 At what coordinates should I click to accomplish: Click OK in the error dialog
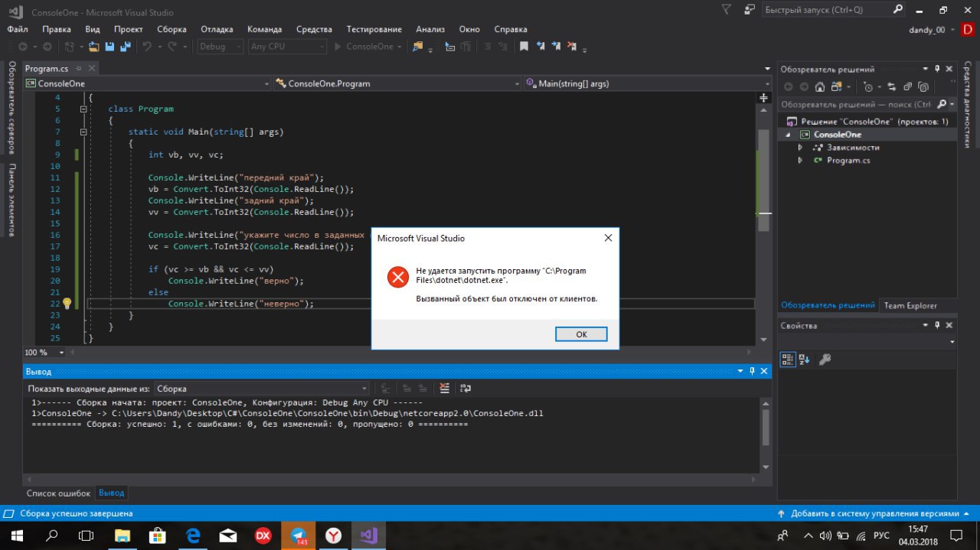pos(581,334)
